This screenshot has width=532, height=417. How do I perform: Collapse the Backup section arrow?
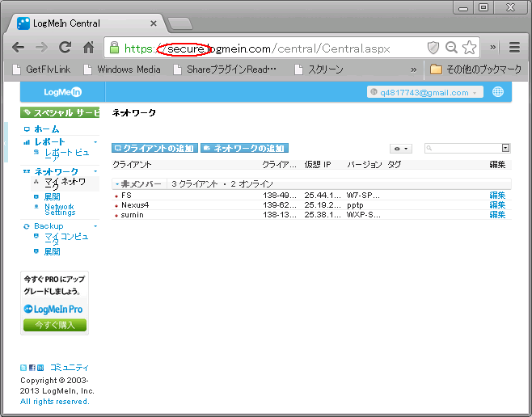95,226
